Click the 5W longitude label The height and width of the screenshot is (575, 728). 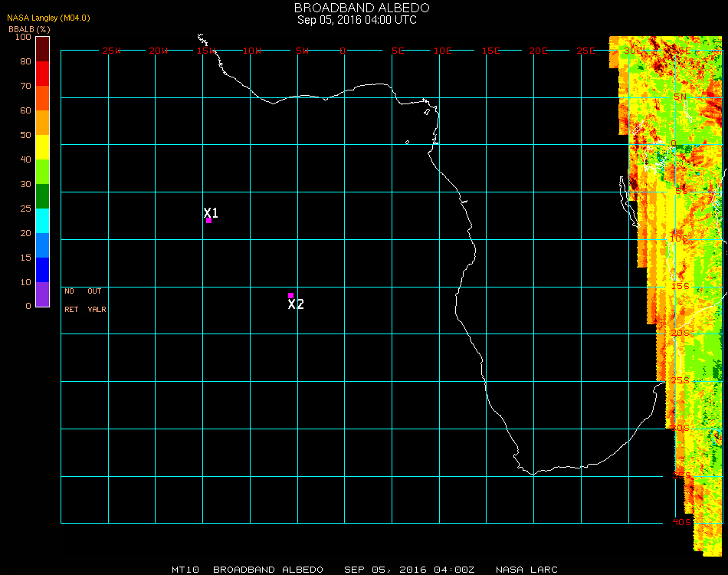(x=302, y=51)
